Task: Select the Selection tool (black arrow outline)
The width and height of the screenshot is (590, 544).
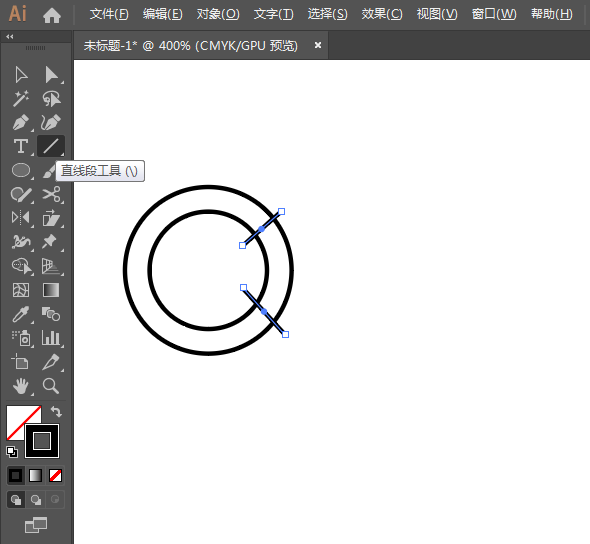Action: tap(21, 74)
